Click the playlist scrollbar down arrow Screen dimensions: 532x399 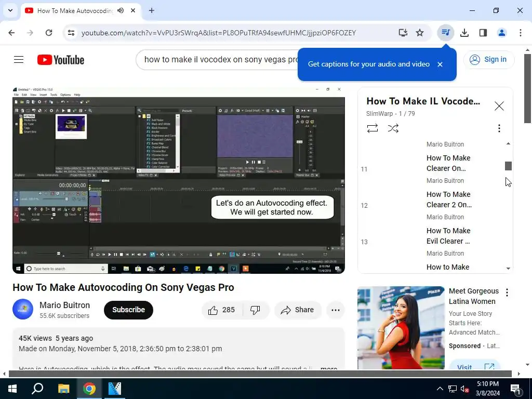508,269
